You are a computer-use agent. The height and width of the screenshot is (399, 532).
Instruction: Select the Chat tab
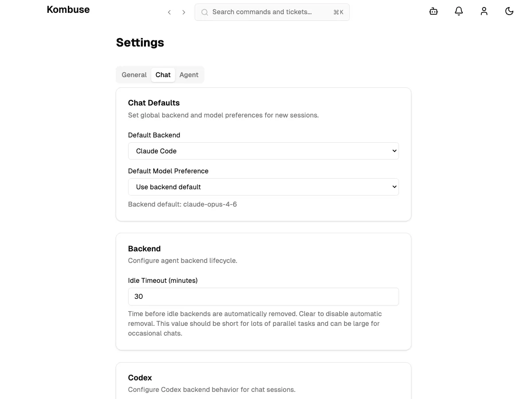pyautogui.click(x=163, y=74)
